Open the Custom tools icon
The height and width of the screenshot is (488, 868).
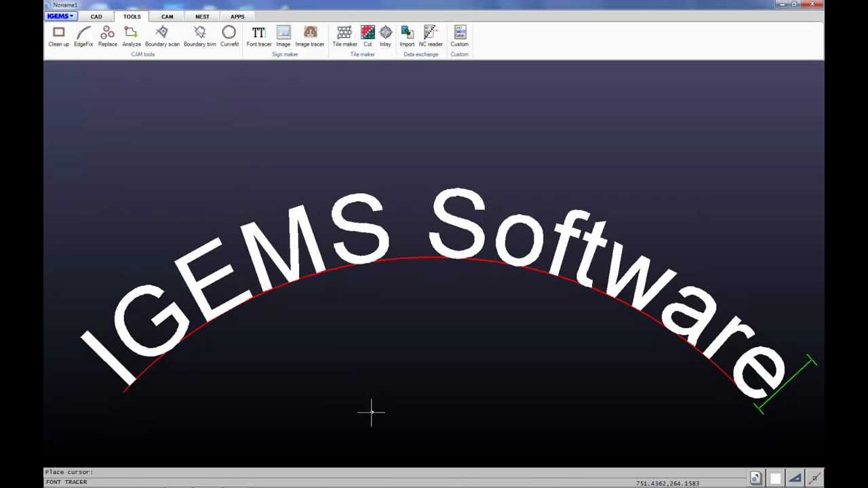pyautogui.click(x=459, y=37)
